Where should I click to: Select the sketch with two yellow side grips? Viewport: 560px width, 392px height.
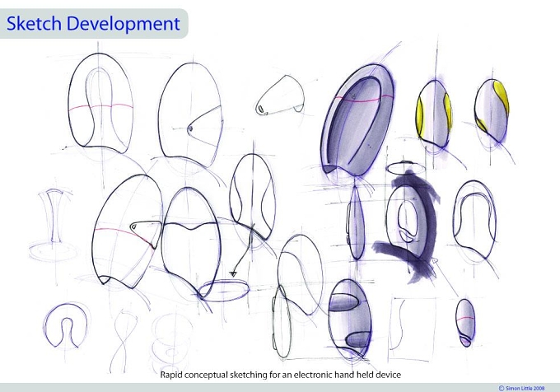tap(434, 114)
